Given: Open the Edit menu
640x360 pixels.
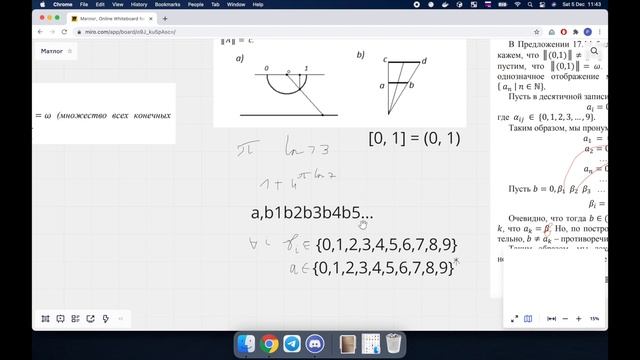Looking at the screenshot, I should (100, 4).
